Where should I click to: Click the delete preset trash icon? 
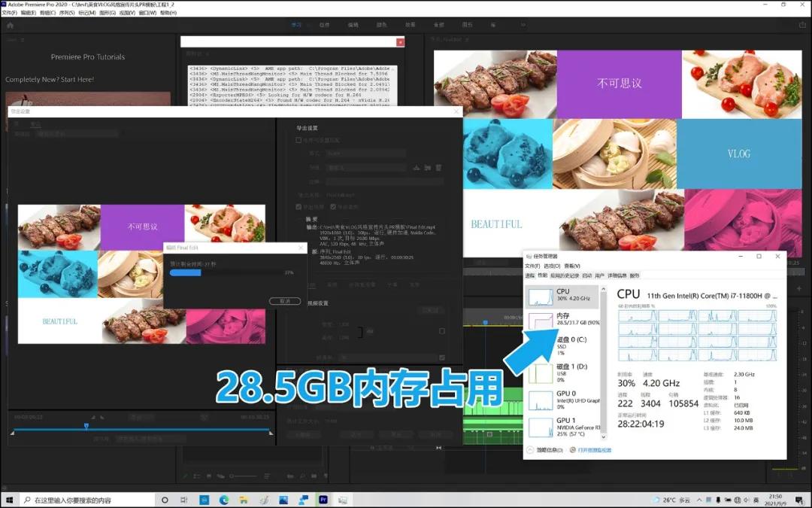[x=439, y=167]
